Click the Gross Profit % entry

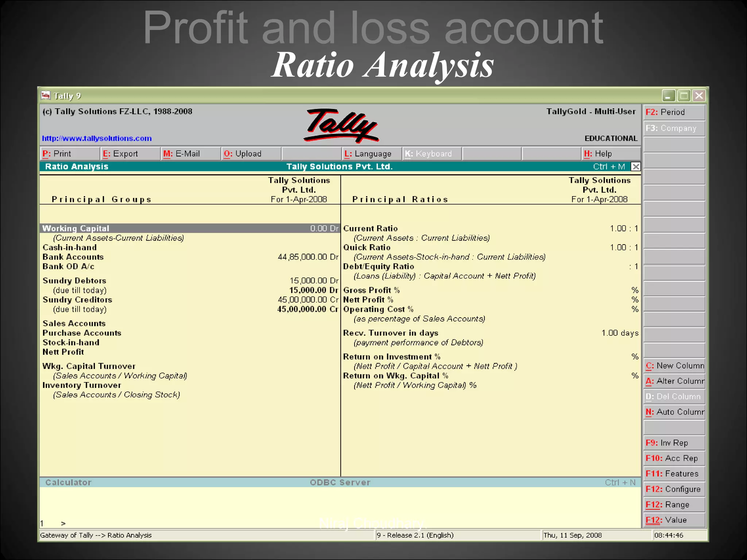(x=491, y=290)
